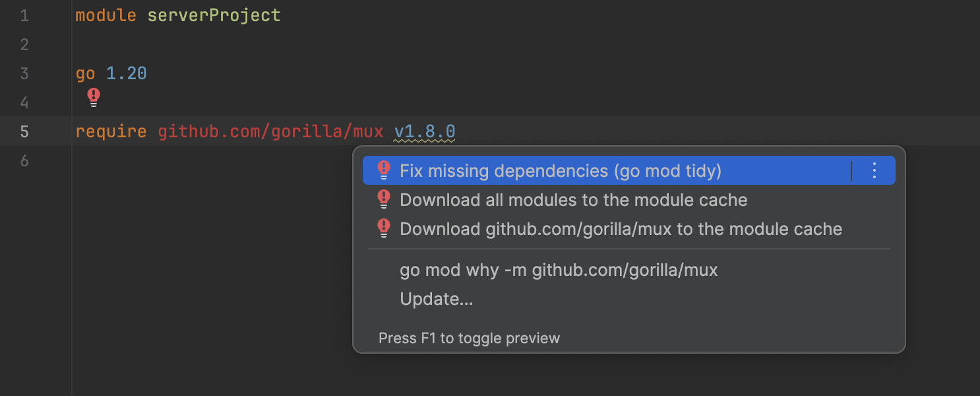Click line number 3 in the gutter

pos(24,73)
